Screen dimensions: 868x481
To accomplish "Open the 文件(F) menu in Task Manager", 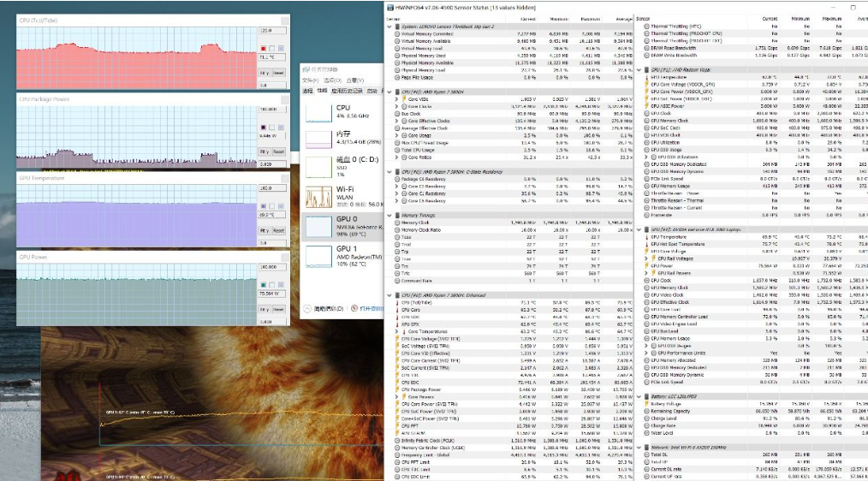I will (310, 80).
